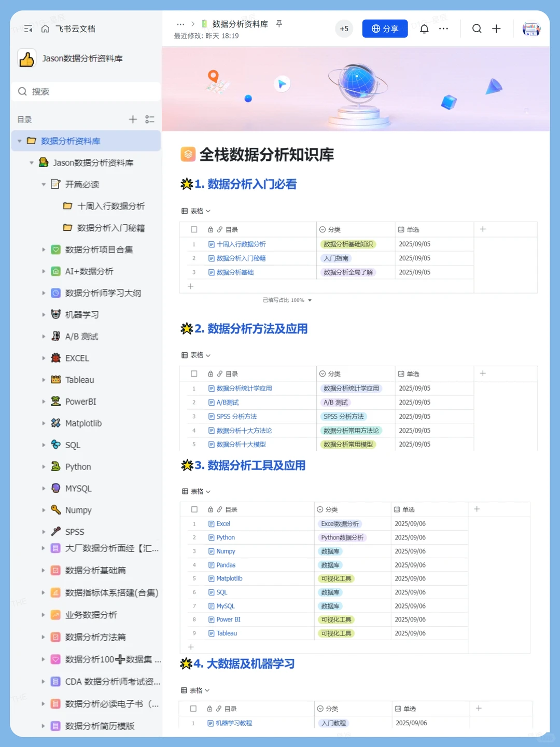Screen dimensions: 560x747
Task: Open the 已填写占比 100% dropdown
Action: click(x=287, y=300)
